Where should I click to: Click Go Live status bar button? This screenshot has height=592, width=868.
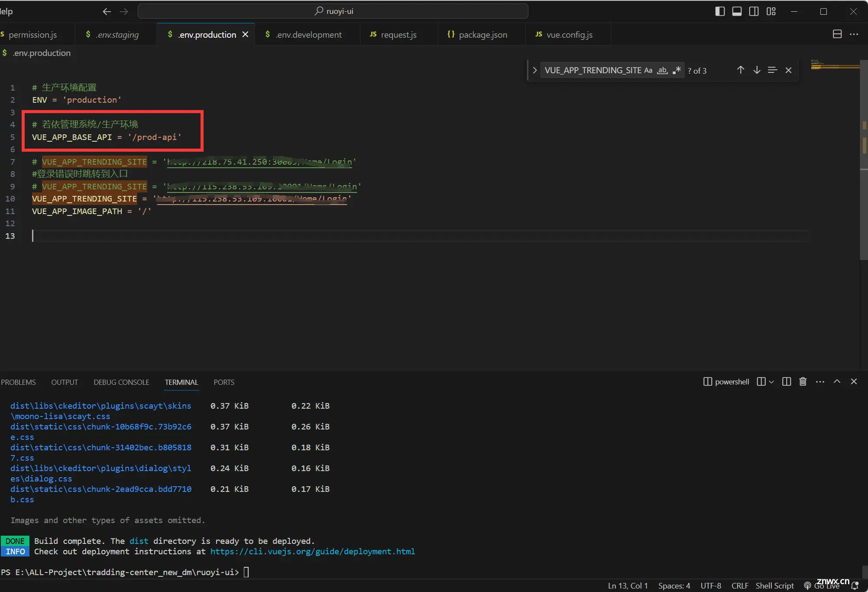pos(823,586)
